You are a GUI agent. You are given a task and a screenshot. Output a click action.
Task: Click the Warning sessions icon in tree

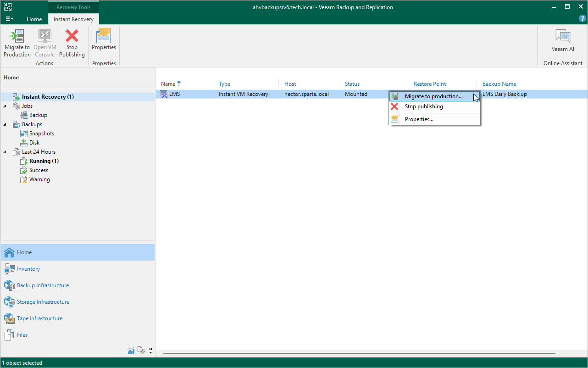tap(24, 179)
